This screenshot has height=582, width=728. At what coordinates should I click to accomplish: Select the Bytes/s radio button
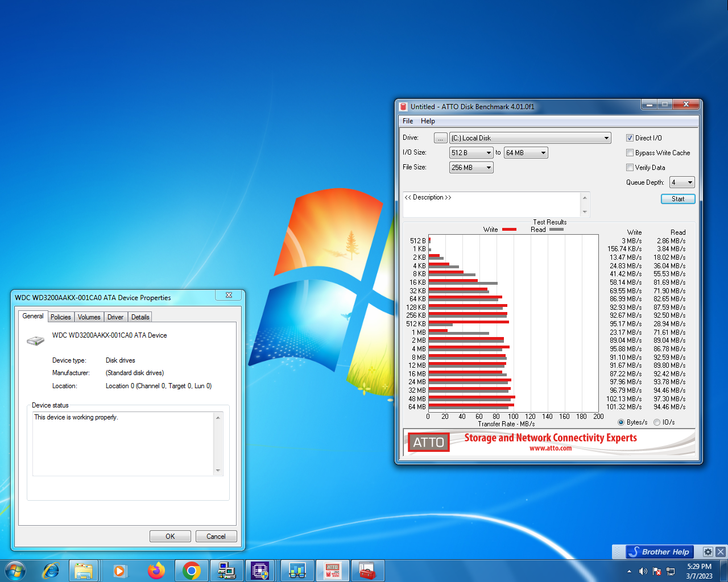coord(621,422)
